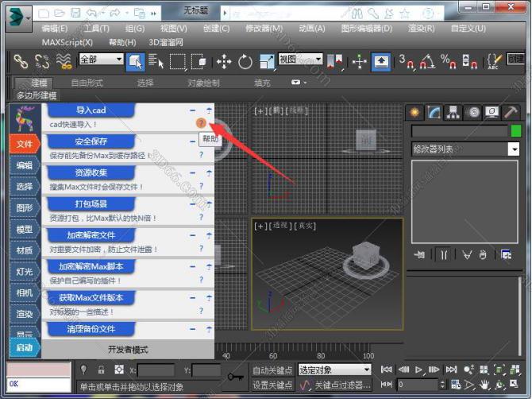Image resolution: width=532 pixels, height=399 pixels.
Task: Open the Hierarchy command panel tab
Action: click(x=453, y=112)
